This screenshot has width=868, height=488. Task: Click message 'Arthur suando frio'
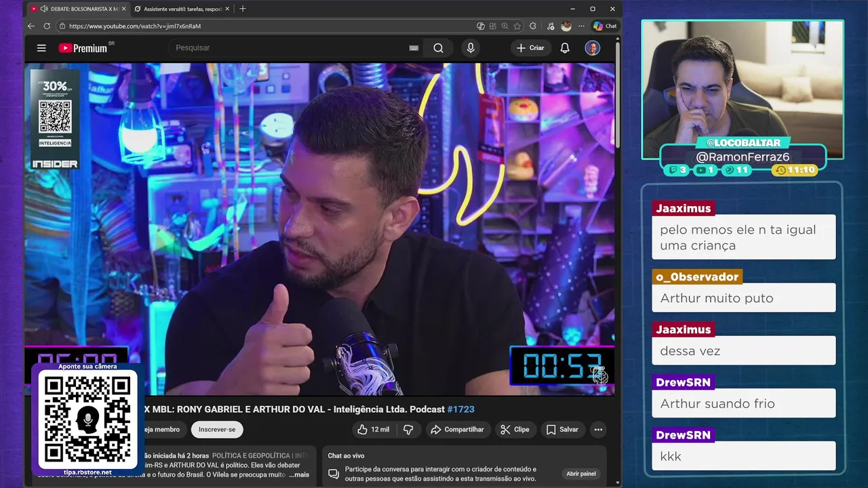pos(744,404)
